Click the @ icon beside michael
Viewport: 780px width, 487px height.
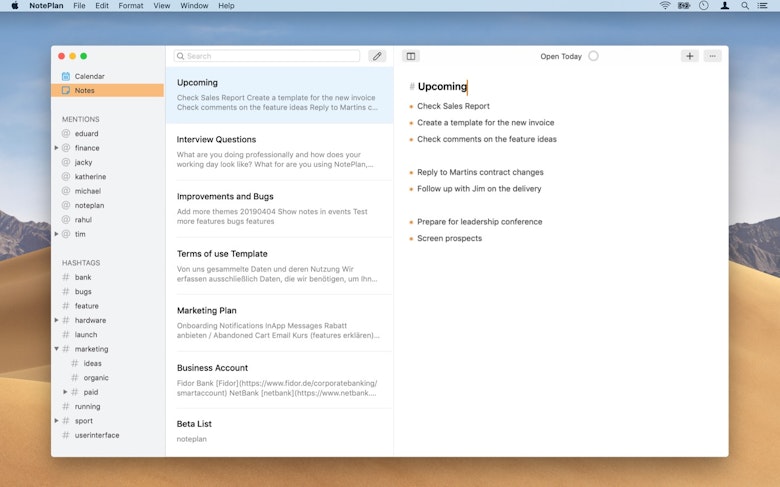66,191
